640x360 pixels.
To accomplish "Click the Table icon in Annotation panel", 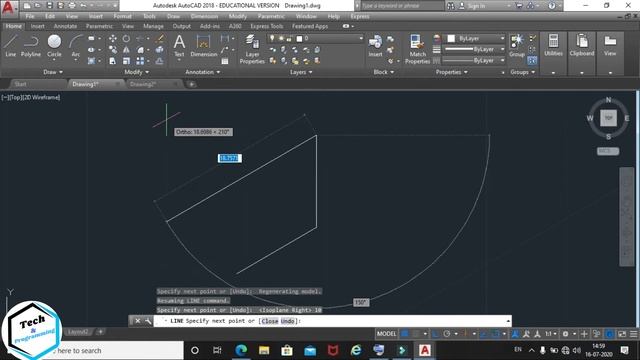I will 224,61.
